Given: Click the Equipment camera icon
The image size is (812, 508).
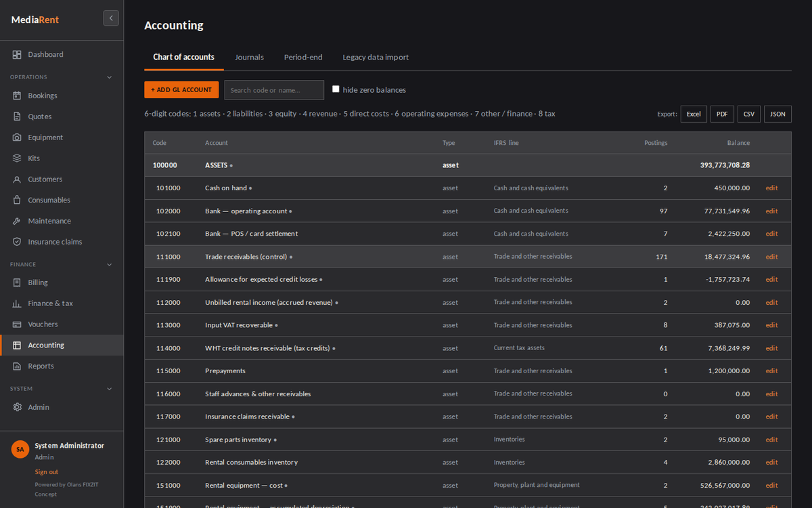Looking at the screenshot, I should pyautogui.click(x=17, y=137).
